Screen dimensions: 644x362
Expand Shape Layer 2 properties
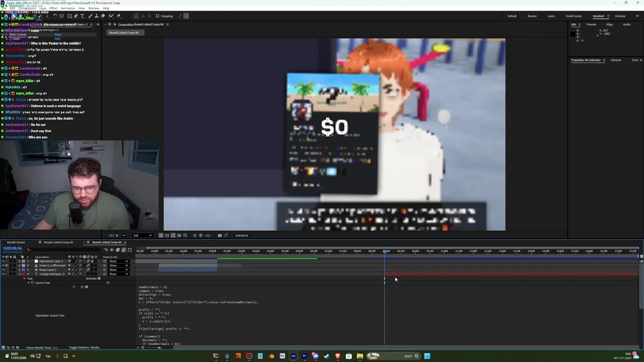pyautogui.click(x=20, y=270)
